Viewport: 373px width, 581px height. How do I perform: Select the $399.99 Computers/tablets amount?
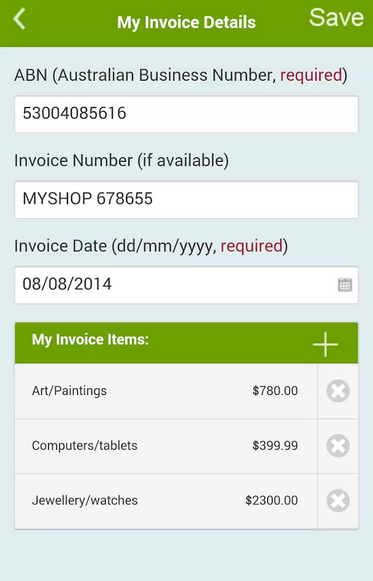point(275,445)
